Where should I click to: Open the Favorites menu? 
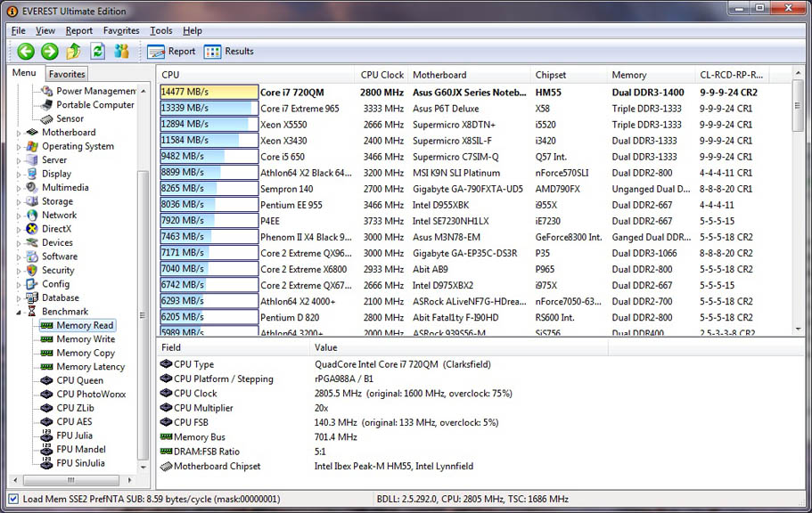[121, 30]
